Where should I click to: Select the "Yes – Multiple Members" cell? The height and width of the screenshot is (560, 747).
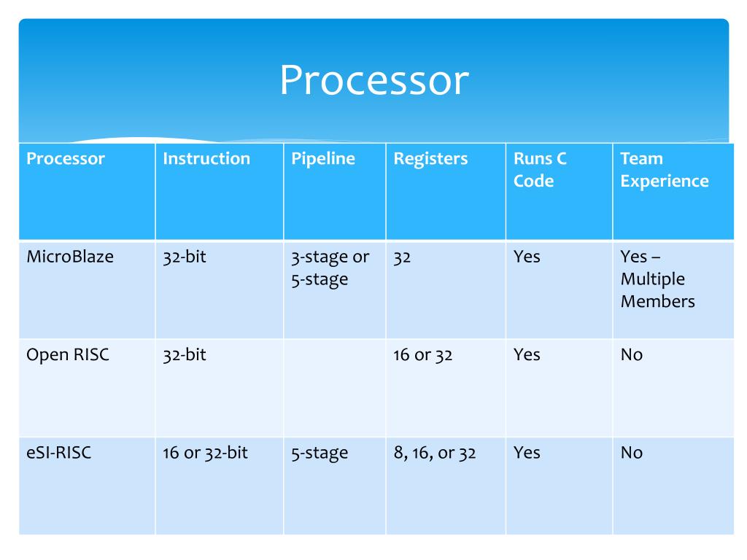click(673, 290)
